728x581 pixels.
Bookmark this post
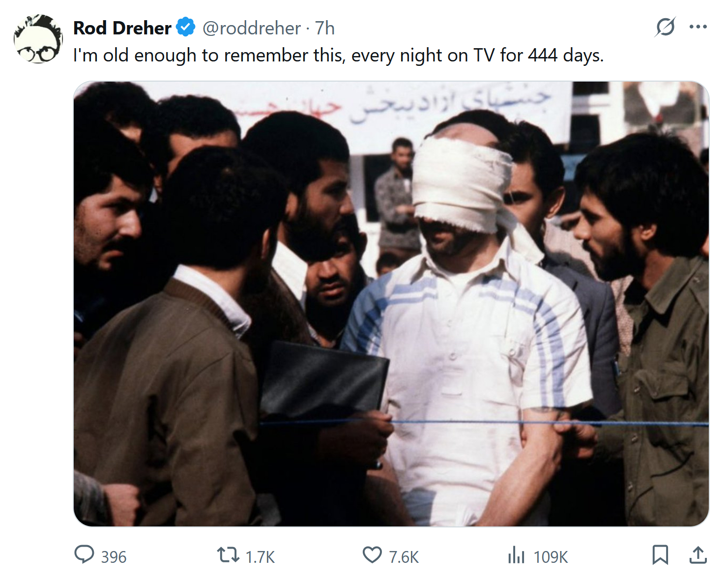[x=660, y=555]
